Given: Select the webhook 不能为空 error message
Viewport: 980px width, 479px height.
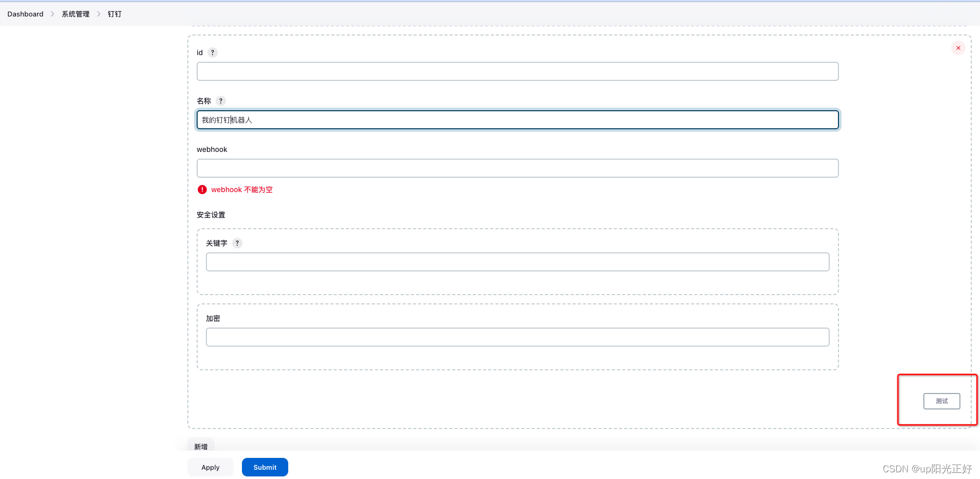Looking at the screenshot, I should pos(242,190).
